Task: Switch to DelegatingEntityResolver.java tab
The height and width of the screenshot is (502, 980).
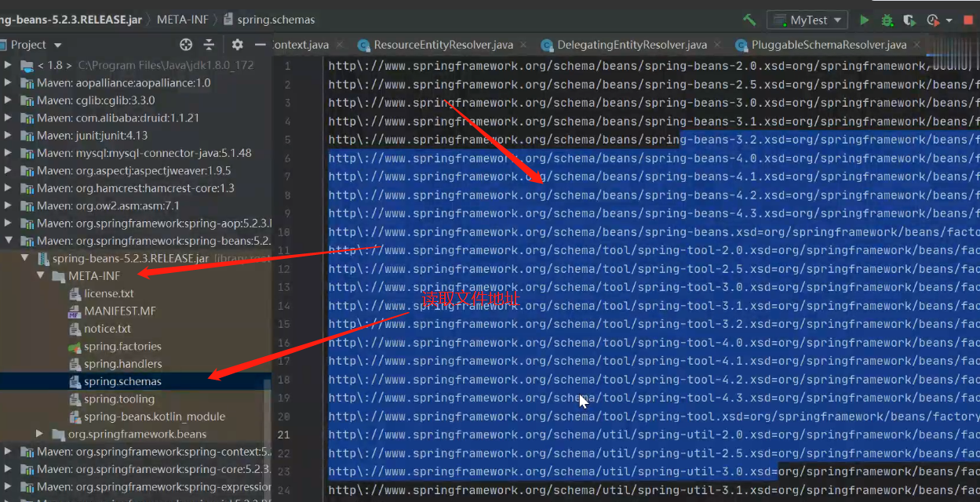Action: pos(632,45)
